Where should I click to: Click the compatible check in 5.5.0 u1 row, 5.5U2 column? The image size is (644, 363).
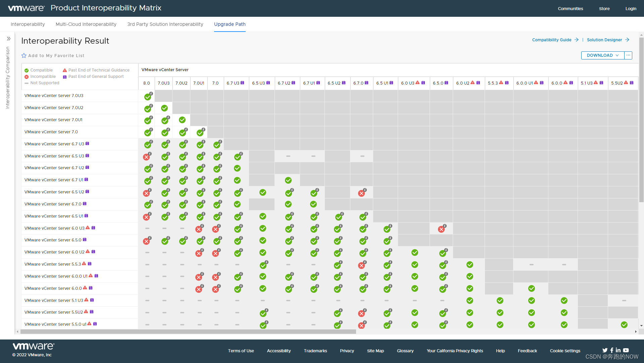coord(624,325)
